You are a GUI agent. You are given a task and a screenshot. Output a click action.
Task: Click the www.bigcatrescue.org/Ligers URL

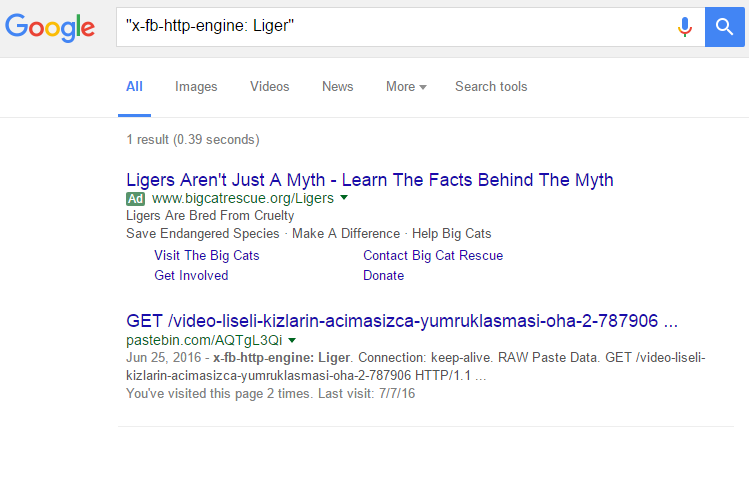[243, 198]
